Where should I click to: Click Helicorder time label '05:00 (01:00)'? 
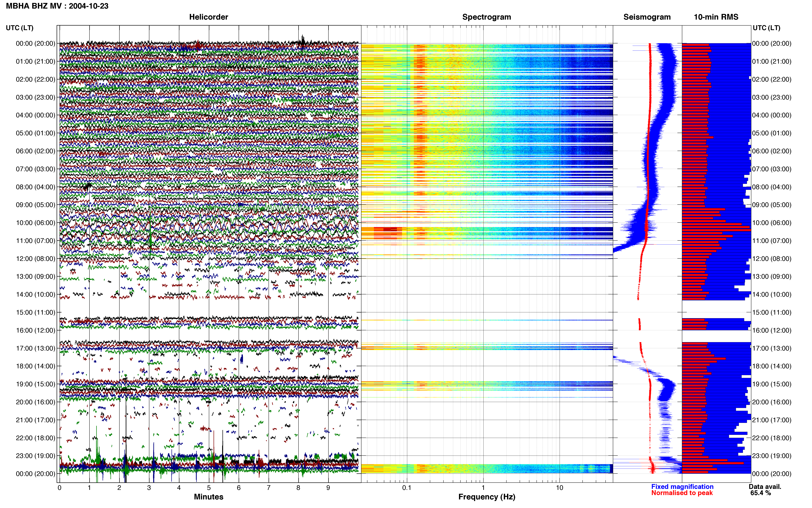pyautogui.click(x=36, y=133)
